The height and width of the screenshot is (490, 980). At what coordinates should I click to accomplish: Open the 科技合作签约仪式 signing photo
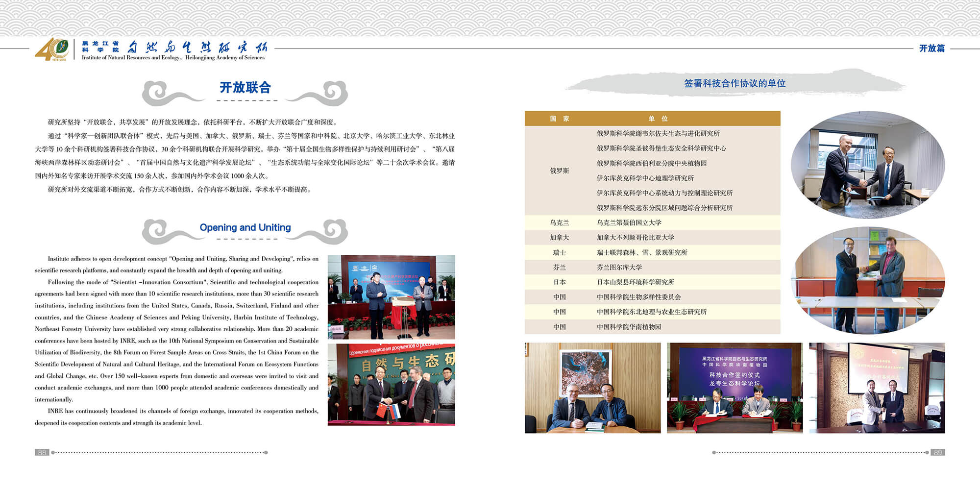point(735,388)
